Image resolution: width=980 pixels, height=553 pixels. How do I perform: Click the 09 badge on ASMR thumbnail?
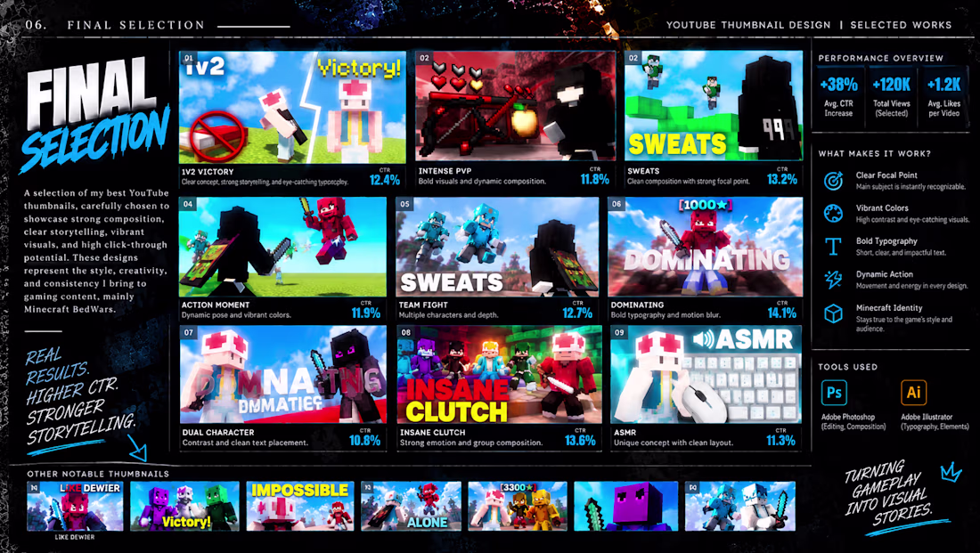click(619, 332)
